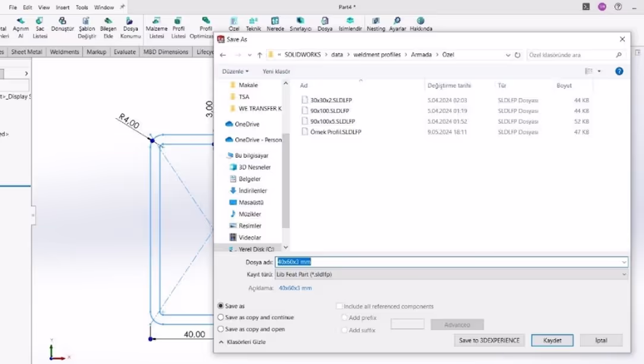Switch to the Evaluate tab

[124, 52]
